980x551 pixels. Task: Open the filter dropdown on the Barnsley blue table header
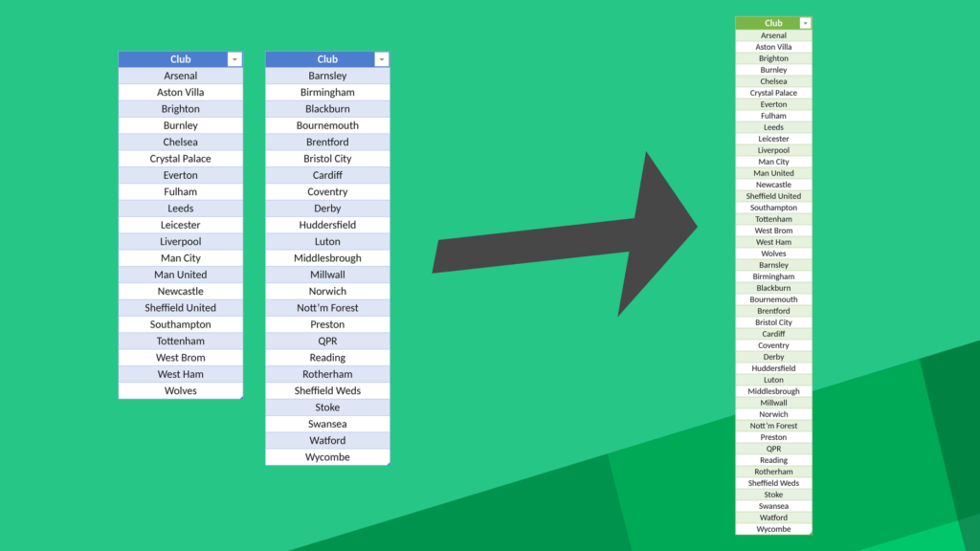tap(381, 59)
